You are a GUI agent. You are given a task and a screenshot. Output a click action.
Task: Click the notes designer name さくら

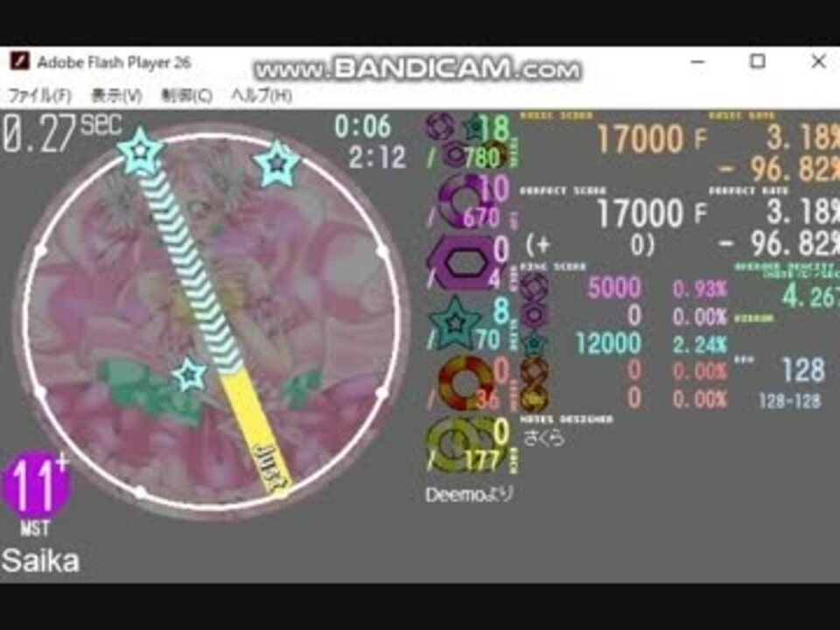[543, 437]
